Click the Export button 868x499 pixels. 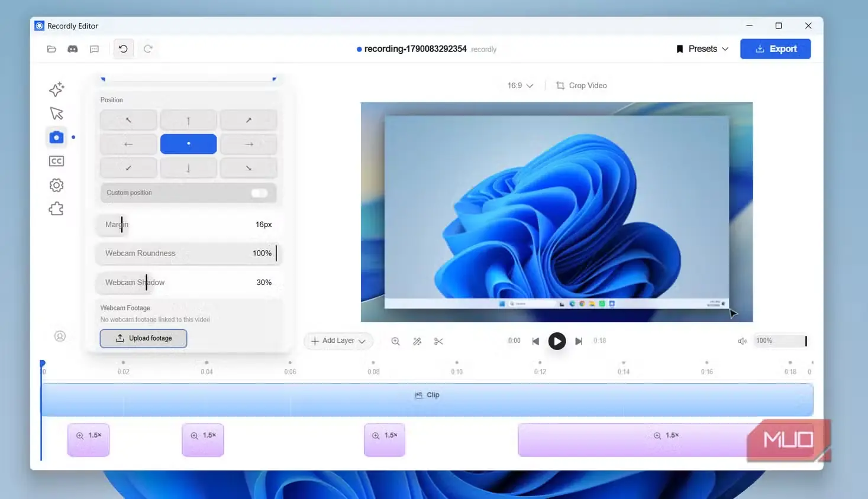coord(775,49)
